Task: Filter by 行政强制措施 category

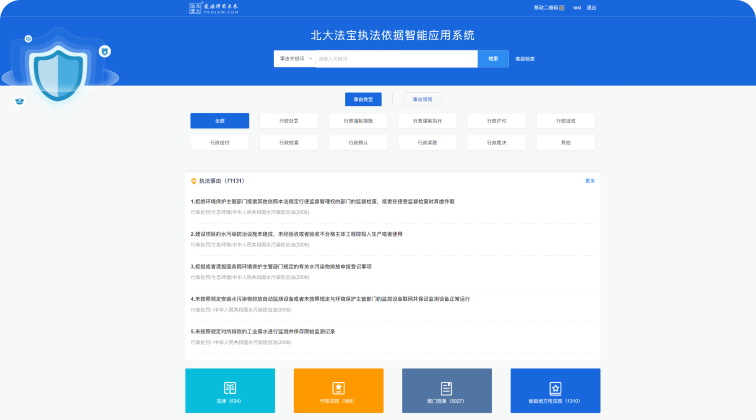Action: 358,121
